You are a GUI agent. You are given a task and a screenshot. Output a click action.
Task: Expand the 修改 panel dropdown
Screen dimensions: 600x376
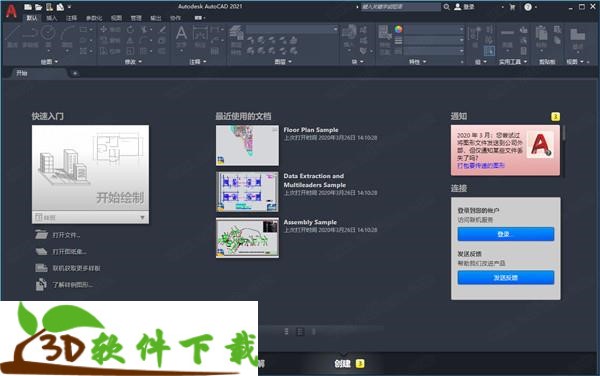coord(133,62)
